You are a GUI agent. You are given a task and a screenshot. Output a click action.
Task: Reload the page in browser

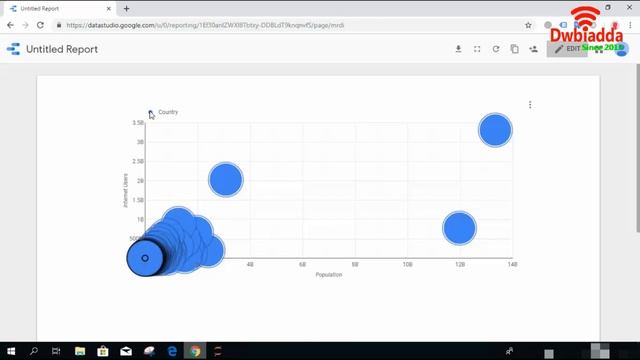tap(40, 25)
